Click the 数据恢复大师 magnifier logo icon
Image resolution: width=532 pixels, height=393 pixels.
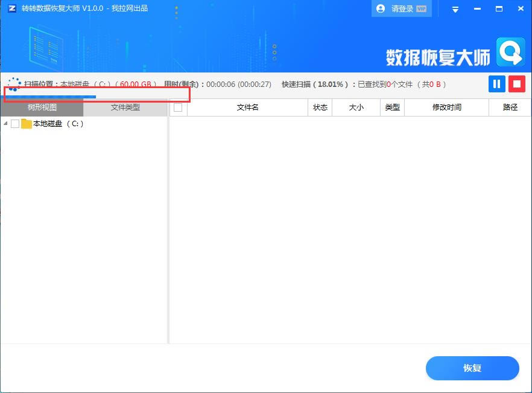[511, 52]
